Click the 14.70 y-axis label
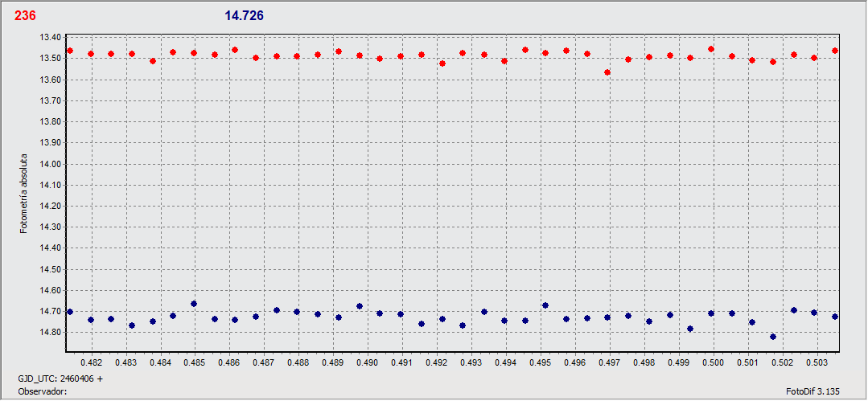The image size is (868, 401). coord(51,311)
